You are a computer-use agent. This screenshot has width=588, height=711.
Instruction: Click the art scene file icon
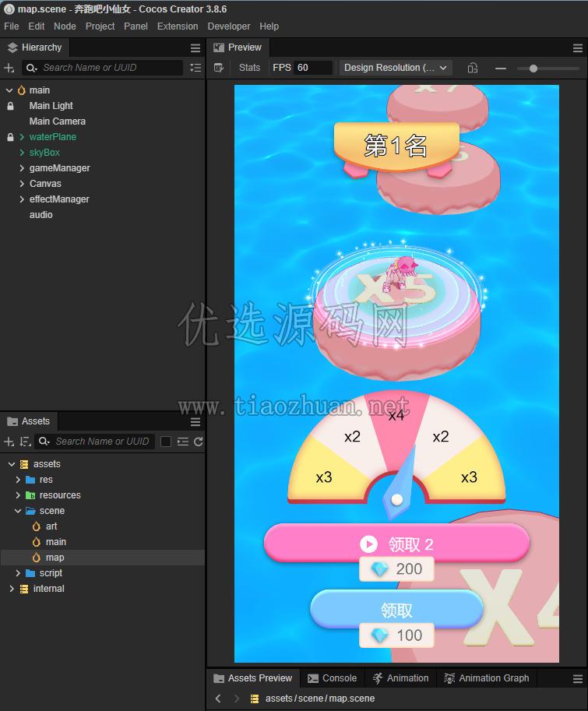tap(37, 526)
